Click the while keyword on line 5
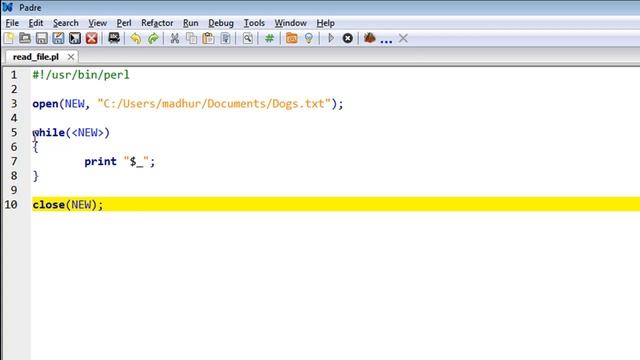This screenshot has width=640, height=360. pos(49,133)
